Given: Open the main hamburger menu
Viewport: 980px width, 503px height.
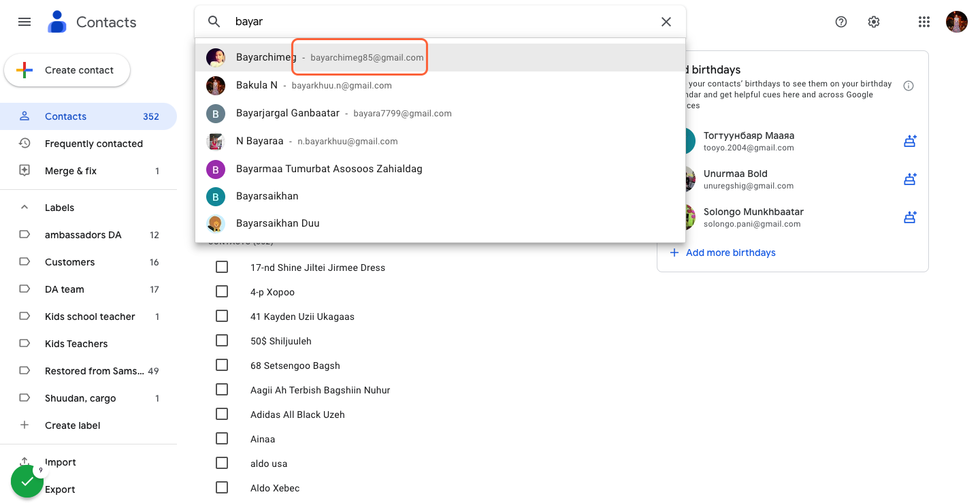Looking at the screenshot, I should [x=24, y=22].
